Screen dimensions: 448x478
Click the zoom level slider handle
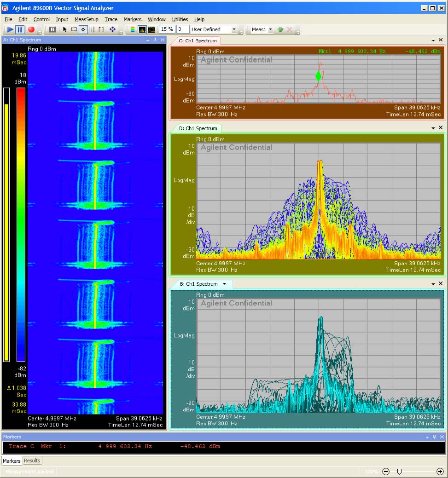pos(399,472)
